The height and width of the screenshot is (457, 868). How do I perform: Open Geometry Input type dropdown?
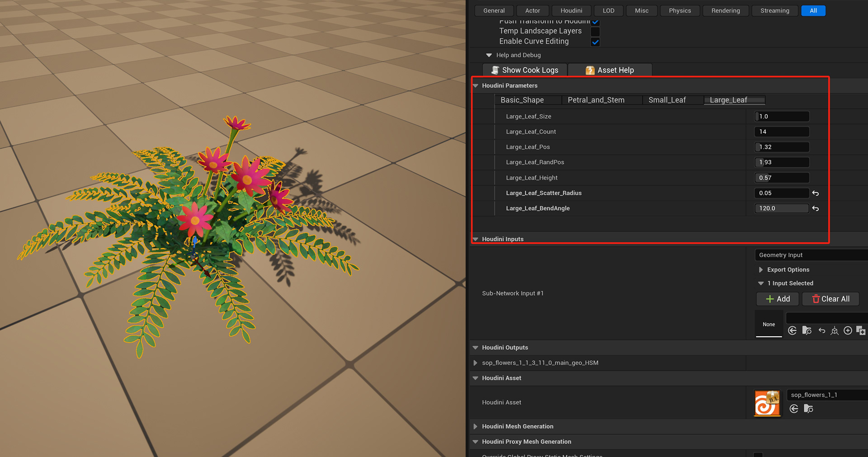click(x=811, y=255)
